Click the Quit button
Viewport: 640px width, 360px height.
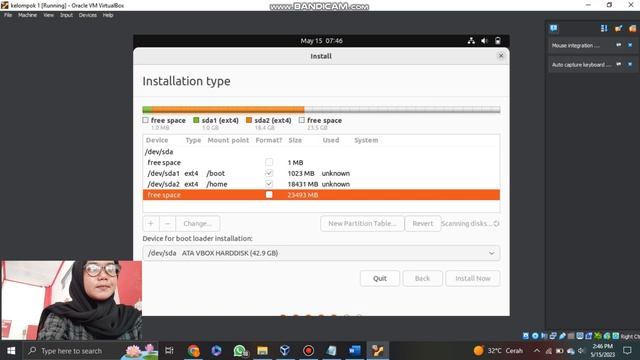(x=380, y=278)
